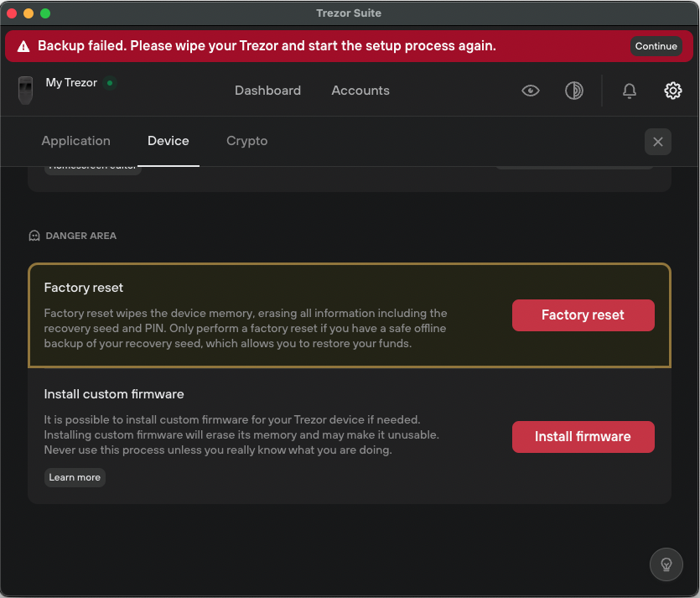Click the Tor shield icon in header
This screenshot has width=700, height=598.
click(573, 91)
